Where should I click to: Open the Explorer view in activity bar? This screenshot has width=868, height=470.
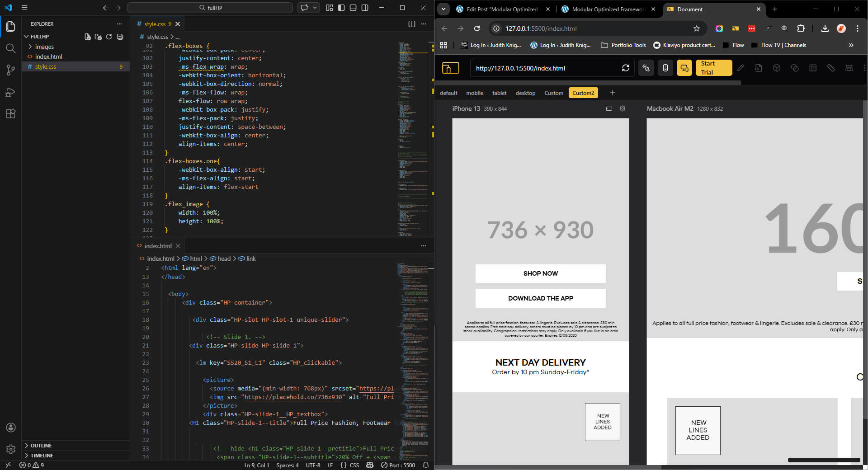tap(10, 27)
